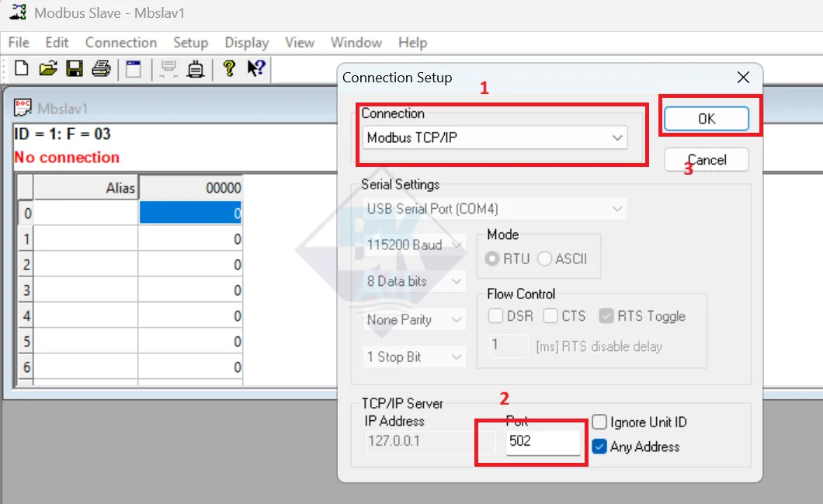This screenshot has height=504, width=823.
Task: Click the alias cell in row 1
Action: pos(85,239)
